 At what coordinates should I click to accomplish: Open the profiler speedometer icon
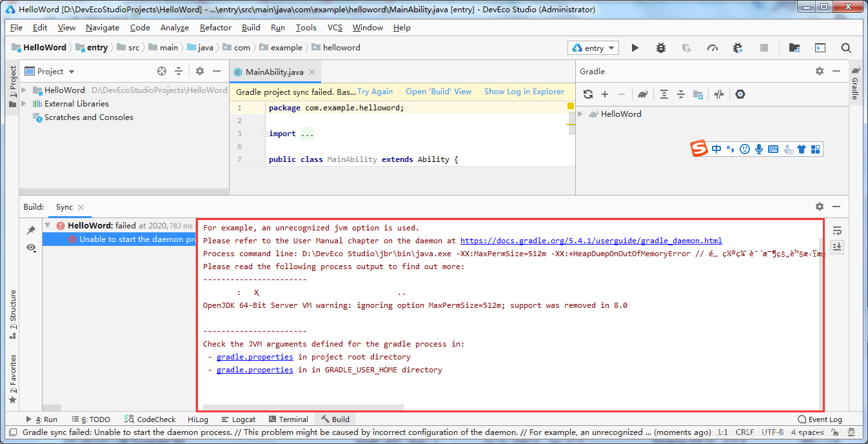(x=713, y=48)
